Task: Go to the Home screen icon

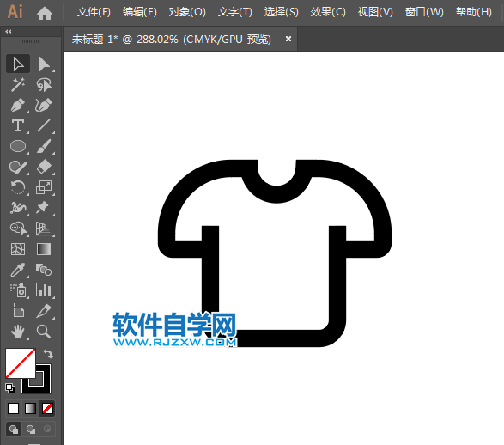Action: click(x=45, y=13)
